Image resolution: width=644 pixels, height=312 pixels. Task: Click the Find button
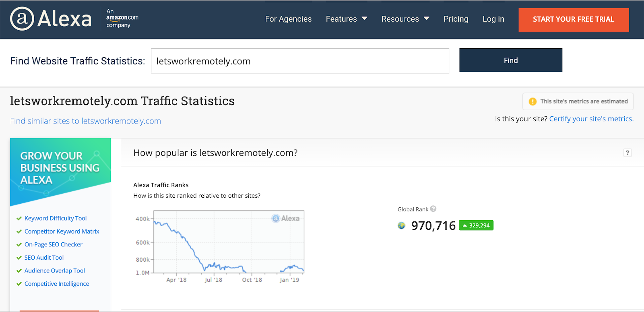click(511, 60)
